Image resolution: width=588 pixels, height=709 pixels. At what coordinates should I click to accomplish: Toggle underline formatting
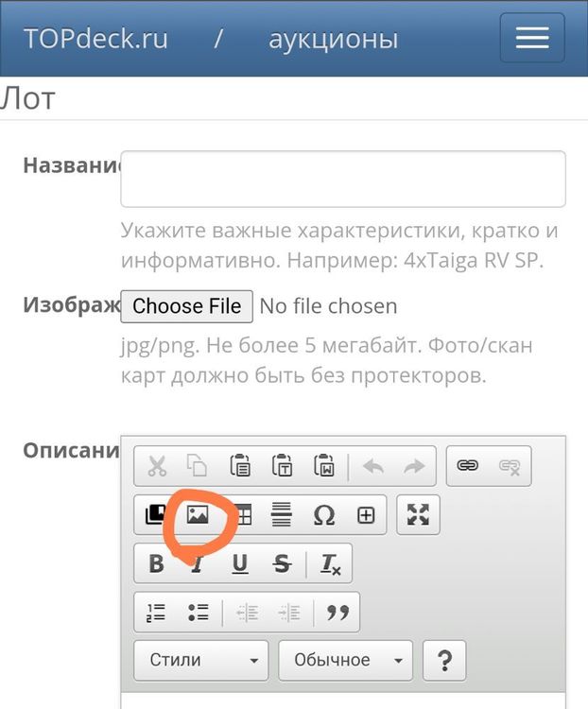240,563
